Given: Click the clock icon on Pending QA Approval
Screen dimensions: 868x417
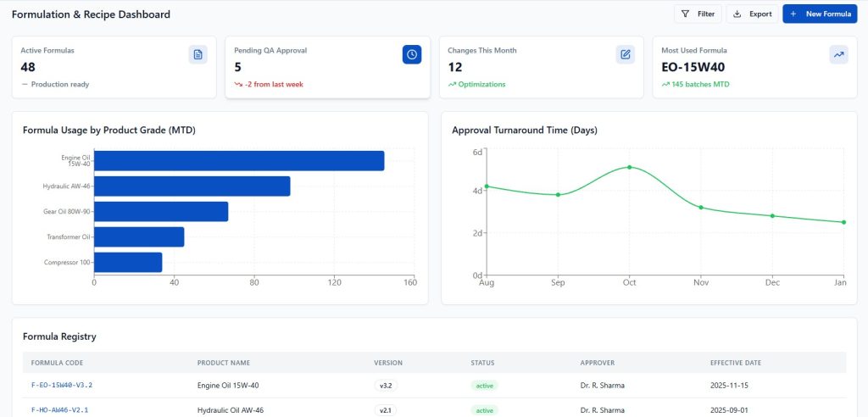Looking at the screenshot, I should (411, 55).
